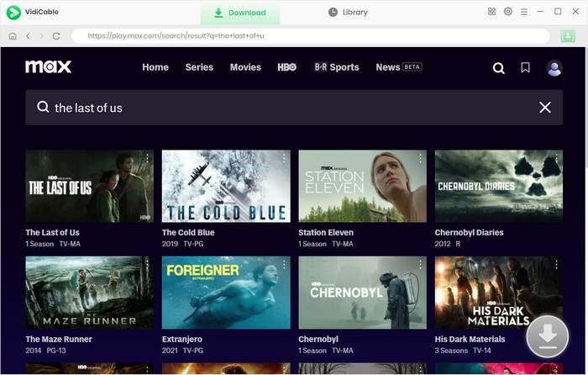Click the green download icon beside address bar

(x=568, y=36)
